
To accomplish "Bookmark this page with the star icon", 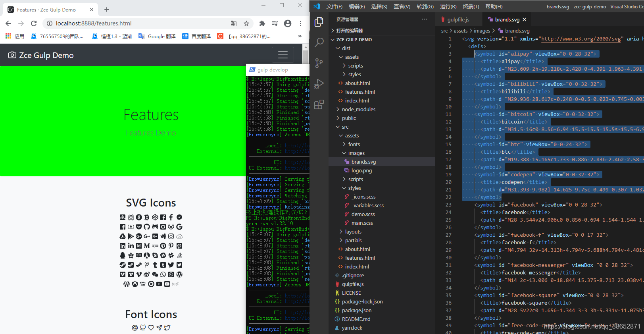I will tap(246, 23).
